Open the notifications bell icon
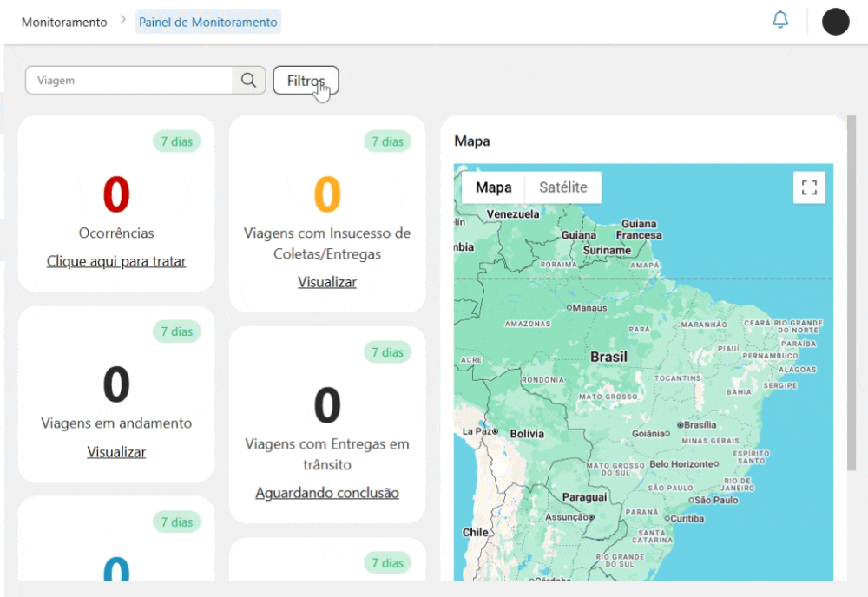868x597 pixels. [x=779, y=19]
